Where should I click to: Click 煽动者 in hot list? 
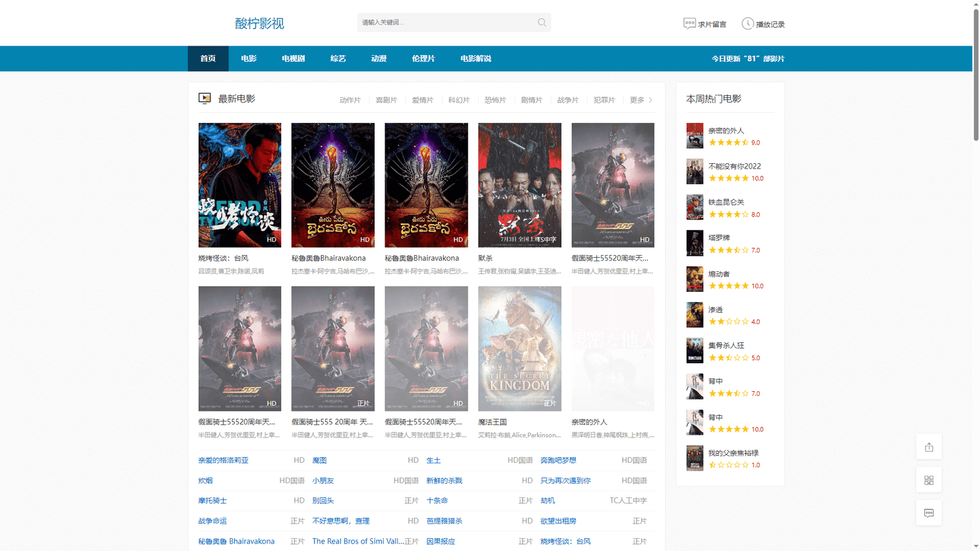(x=719, y=273)
